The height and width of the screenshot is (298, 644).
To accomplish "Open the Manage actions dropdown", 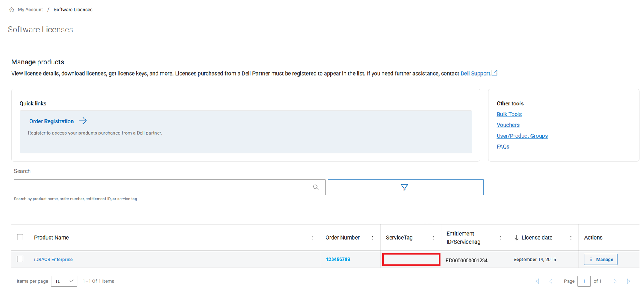I will pyautogui.click(x=600, y=260).
